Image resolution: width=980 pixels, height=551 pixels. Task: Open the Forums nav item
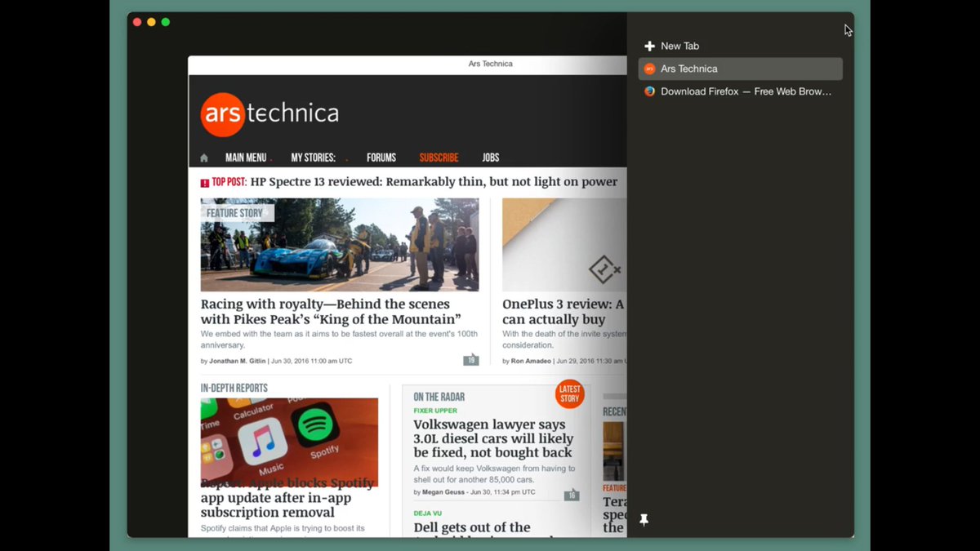pyautogui.click(x=381, y=158)
